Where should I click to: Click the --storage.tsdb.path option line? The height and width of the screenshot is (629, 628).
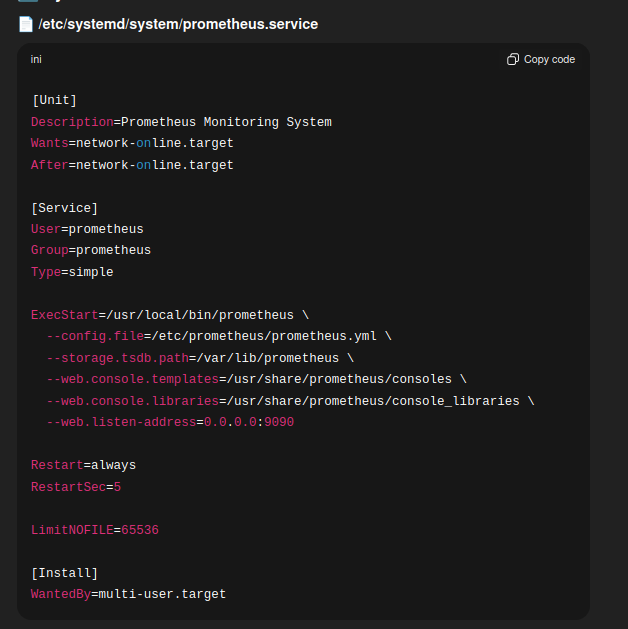tap(200, 358)
